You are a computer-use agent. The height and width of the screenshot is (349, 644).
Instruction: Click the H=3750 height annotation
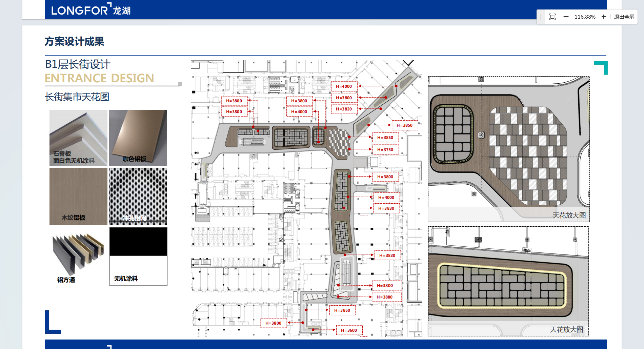click(385, 149)
